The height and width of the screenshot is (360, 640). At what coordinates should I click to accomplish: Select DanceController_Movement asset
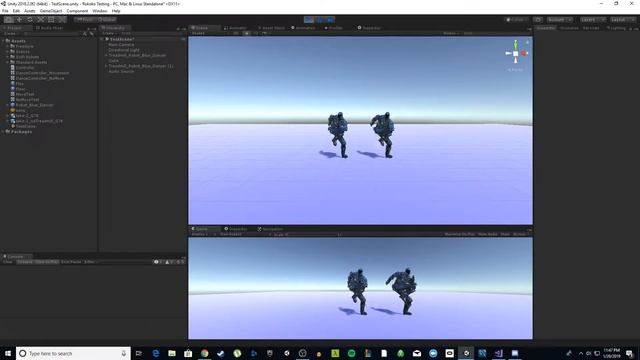click(42, 73)
